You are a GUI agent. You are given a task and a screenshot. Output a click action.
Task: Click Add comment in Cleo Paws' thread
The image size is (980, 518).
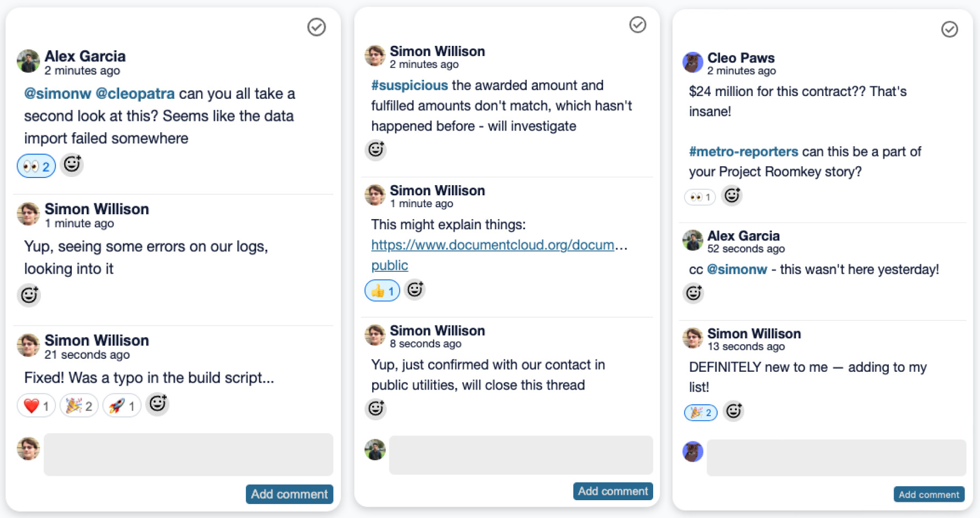click(929, 494)
